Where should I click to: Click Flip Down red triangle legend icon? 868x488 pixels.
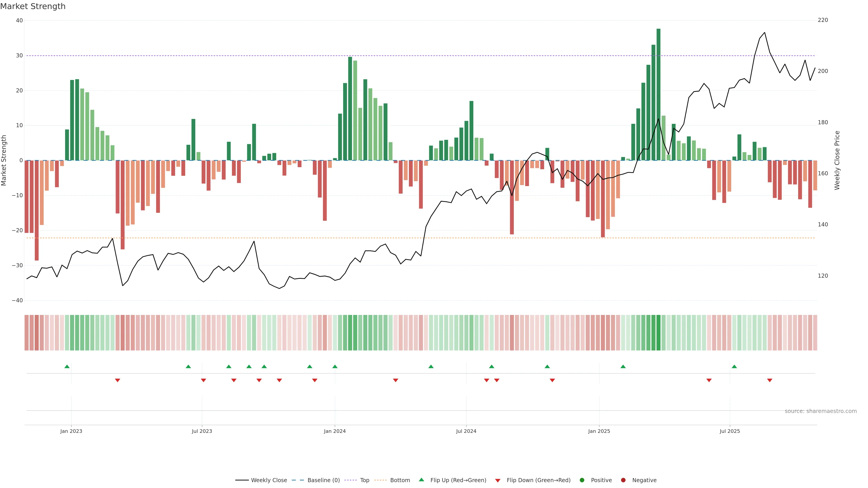click(x=498, y=481)
